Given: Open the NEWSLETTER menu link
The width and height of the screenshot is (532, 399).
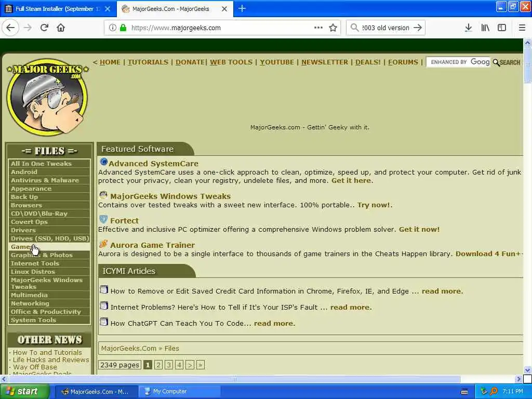Looking at the screenshot, I should coord(325,62).
